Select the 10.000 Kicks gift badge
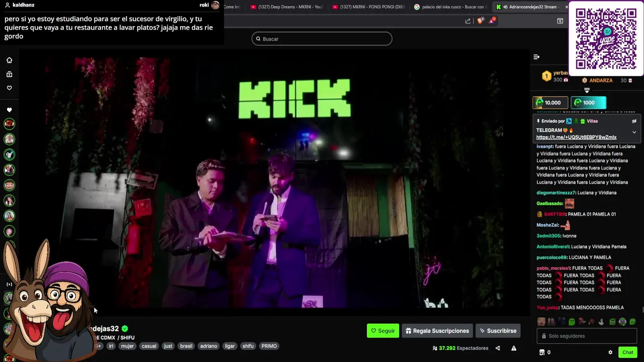The image size is (644, 362). click(x=550, y=103)
